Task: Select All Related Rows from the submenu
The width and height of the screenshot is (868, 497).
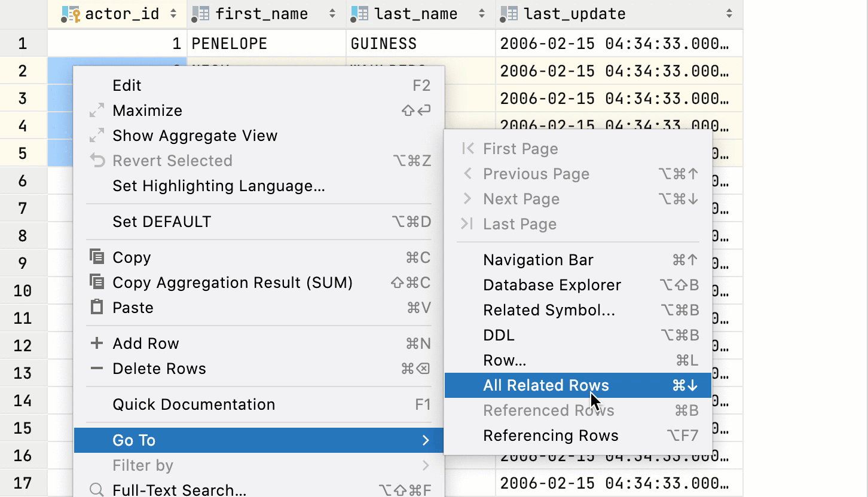Action: 545,385
